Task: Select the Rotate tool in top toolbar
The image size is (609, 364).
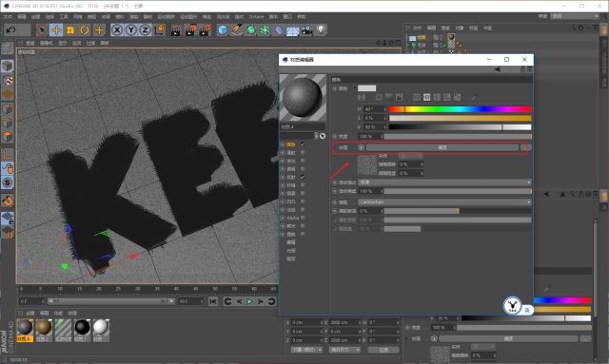Action: click(85, 29)
